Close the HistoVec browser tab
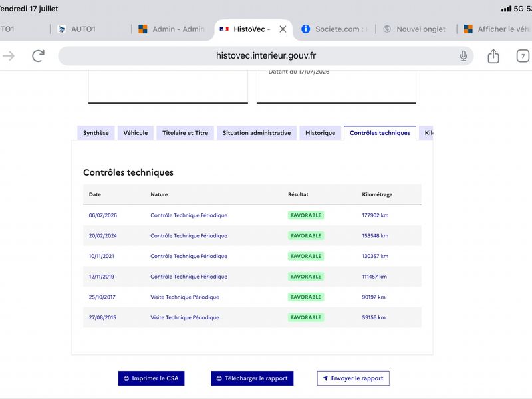Screen dimensions: 532x399 click(283, 29)
